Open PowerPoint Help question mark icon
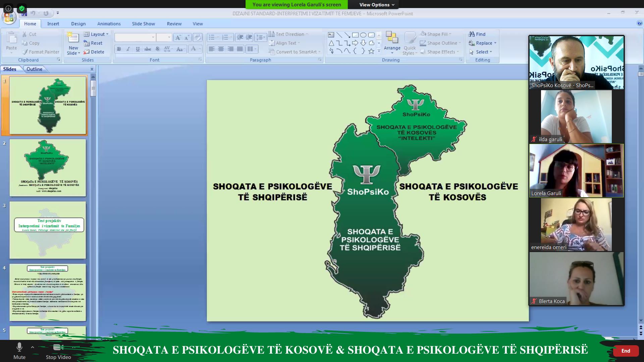Screen dimensions: 644x362 (639, 23)
